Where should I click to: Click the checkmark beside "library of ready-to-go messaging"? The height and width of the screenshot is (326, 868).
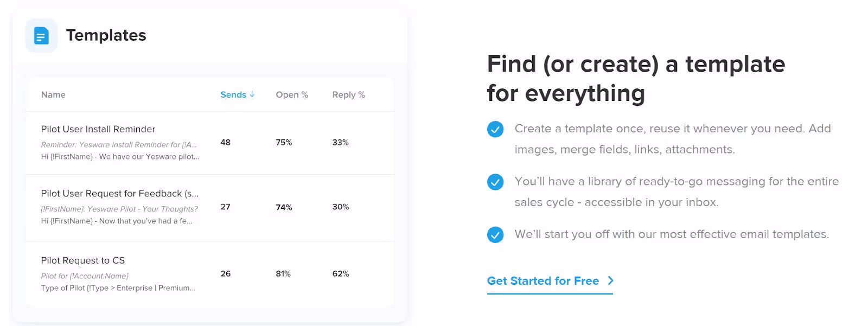pyautogui.click(x=495, y=182)
